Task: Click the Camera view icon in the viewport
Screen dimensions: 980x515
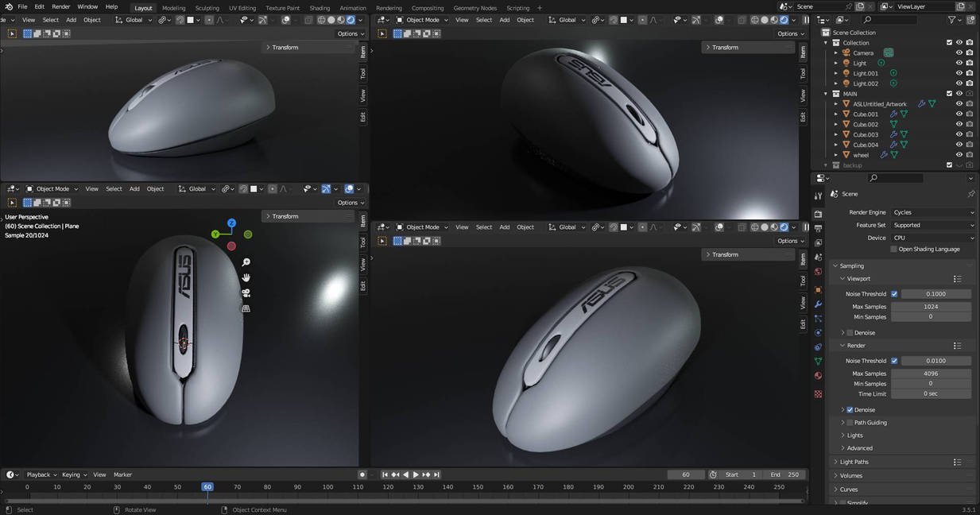Action: (x=246, y=292)
